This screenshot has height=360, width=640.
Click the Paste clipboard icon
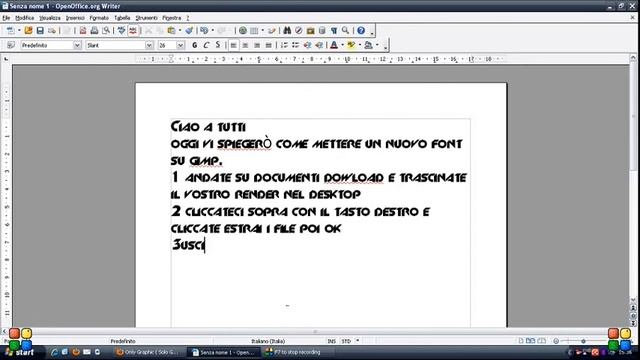tap(171, 31)
